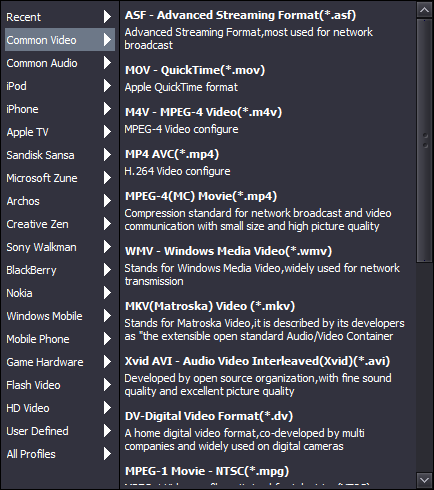Expand the arrow next to Recent
Image resolution: width=434 pixels, height=490 pixels.
(x=107, y=17)
